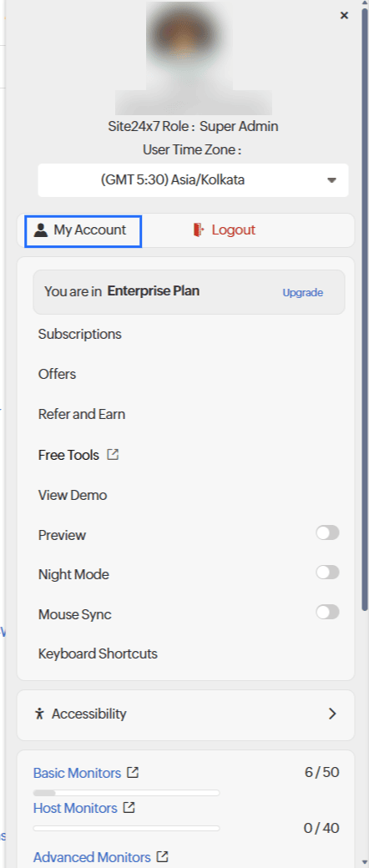Click the blurred profile photo thumbnail
The height and width of the screenshot is (868, 369).
click(x=194, y=58)
